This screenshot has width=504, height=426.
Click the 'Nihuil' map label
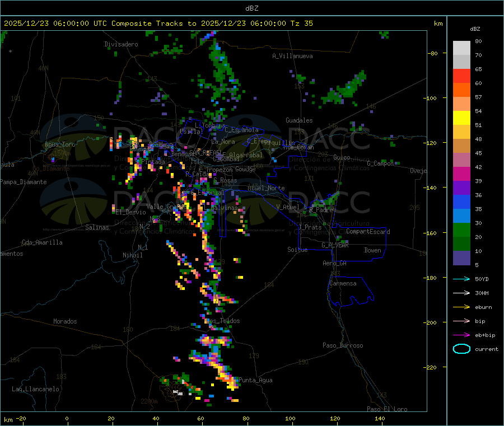133,255
